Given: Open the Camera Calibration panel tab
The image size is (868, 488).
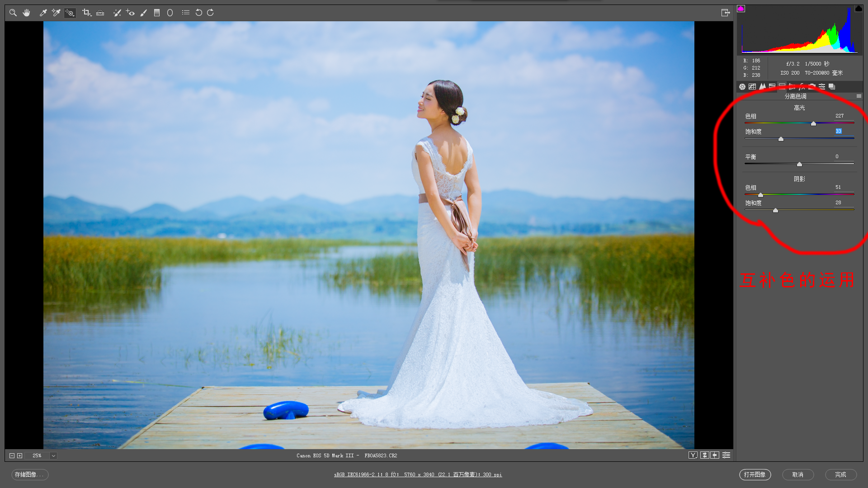Looking at the screenshot, I should (812, 86).
